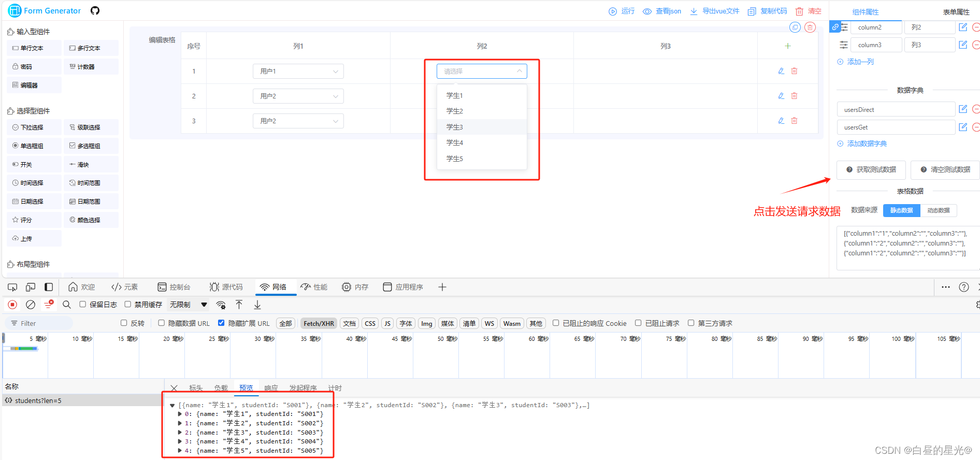Click edit icon in table row 2
The height and width of the screenshot is (460, 980).
pyautogui.click(x=781, y=96)
